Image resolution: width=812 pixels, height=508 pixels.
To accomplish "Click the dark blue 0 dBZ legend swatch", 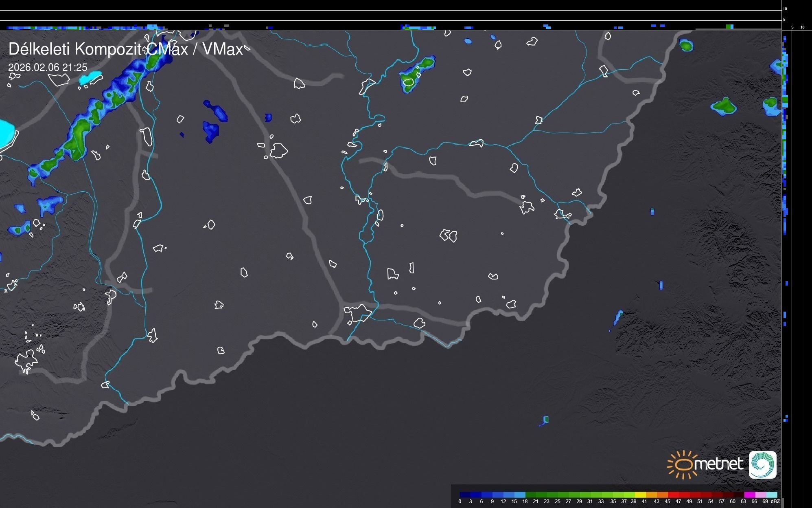I will (465, 495).
